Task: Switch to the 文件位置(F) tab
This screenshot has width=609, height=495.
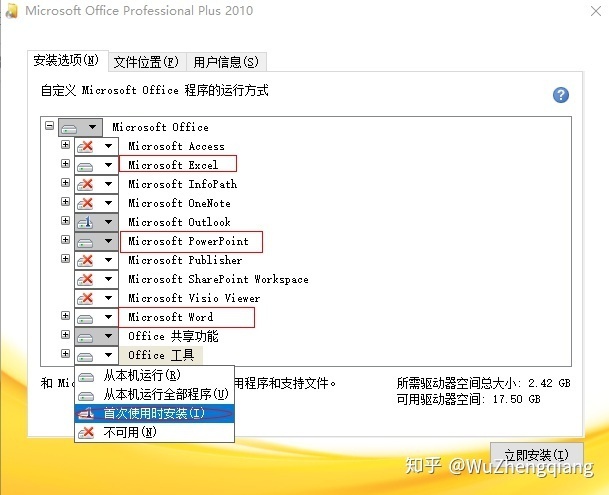Action: pyautogui.click(x=146, y=62)
